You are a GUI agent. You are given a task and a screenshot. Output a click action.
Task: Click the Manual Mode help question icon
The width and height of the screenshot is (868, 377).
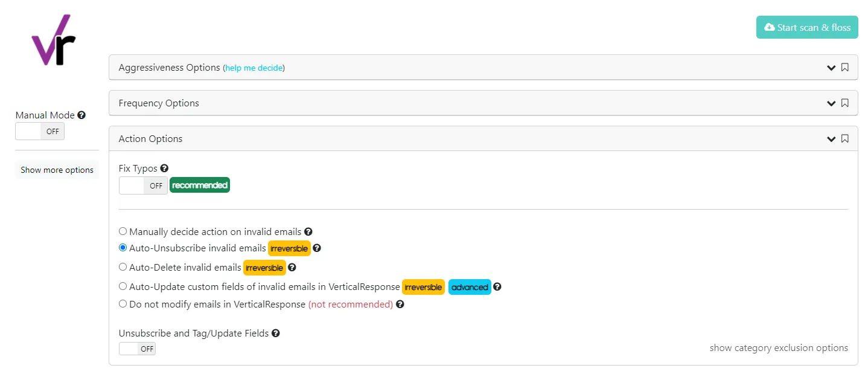(81, 115)
